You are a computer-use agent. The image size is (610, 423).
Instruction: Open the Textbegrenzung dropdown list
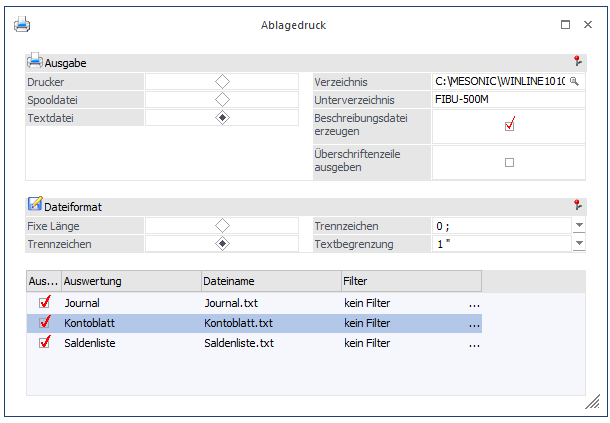[x=579, y=243]
